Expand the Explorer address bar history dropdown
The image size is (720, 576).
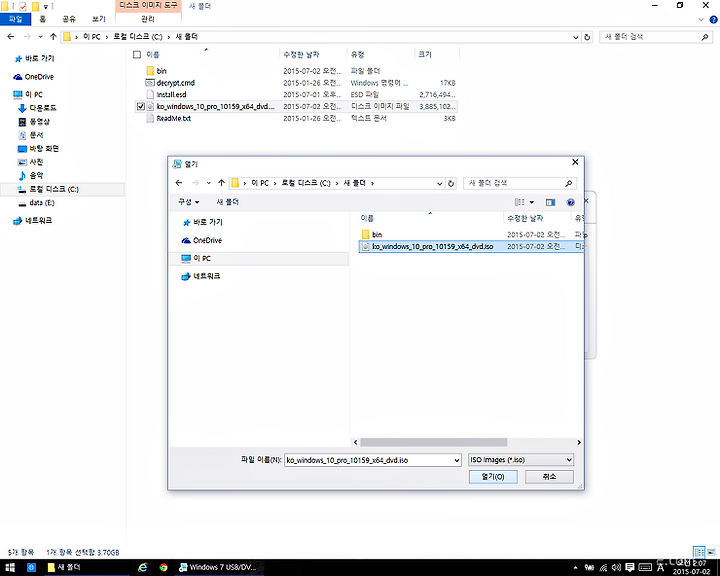pyautogui.click(x=575, y=37)
